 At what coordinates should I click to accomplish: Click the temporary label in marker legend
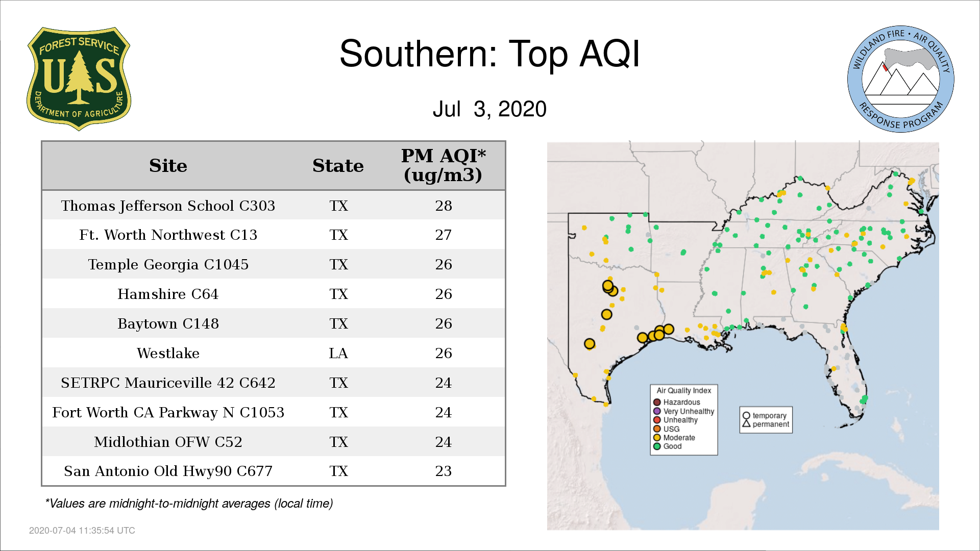tap(769, 416)
